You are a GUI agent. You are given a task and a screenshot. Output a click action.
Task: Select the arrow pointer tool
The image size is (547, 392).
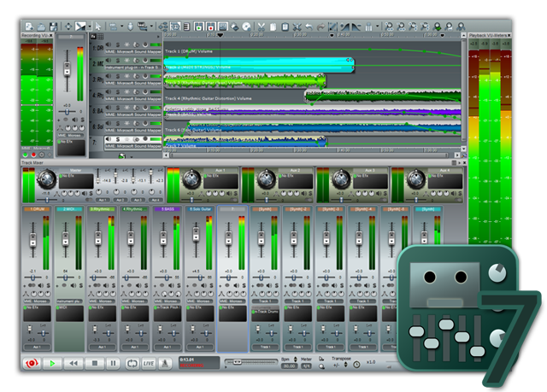pos(98,26)
